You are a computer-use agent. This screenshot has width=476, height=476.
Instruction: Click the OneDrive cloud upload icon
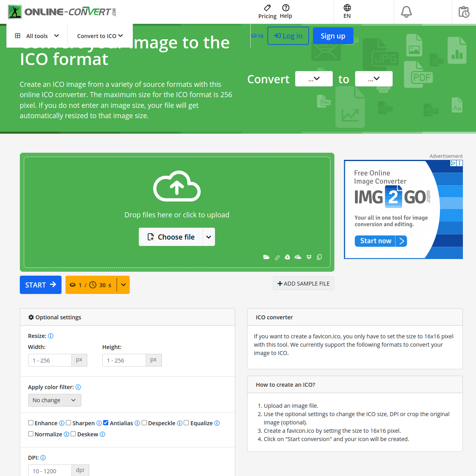298,257
